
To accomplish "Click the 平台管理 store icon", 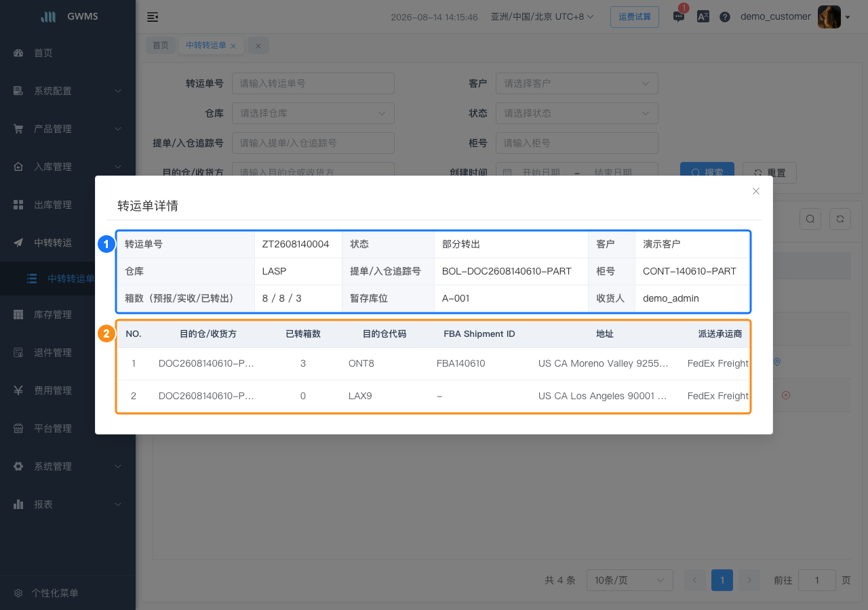I will point(18,428).
